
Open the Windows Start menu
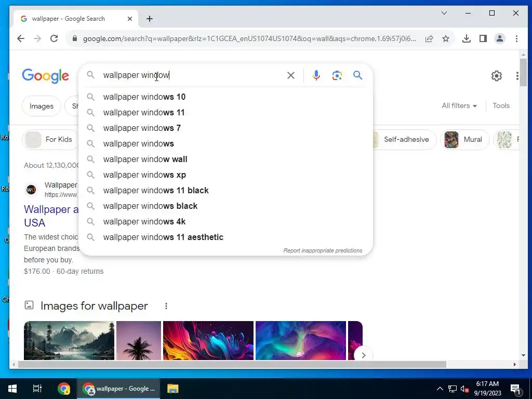pyautogui.click(x=12, y=389)
